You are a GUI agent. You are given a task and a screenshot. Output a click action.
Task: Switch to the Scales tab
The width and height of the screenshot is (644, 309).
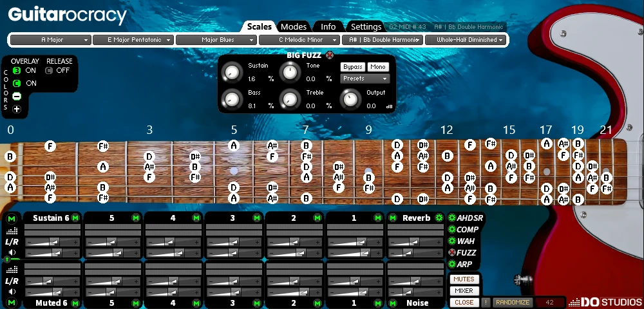pyautogui.click(x=259, y=26)
